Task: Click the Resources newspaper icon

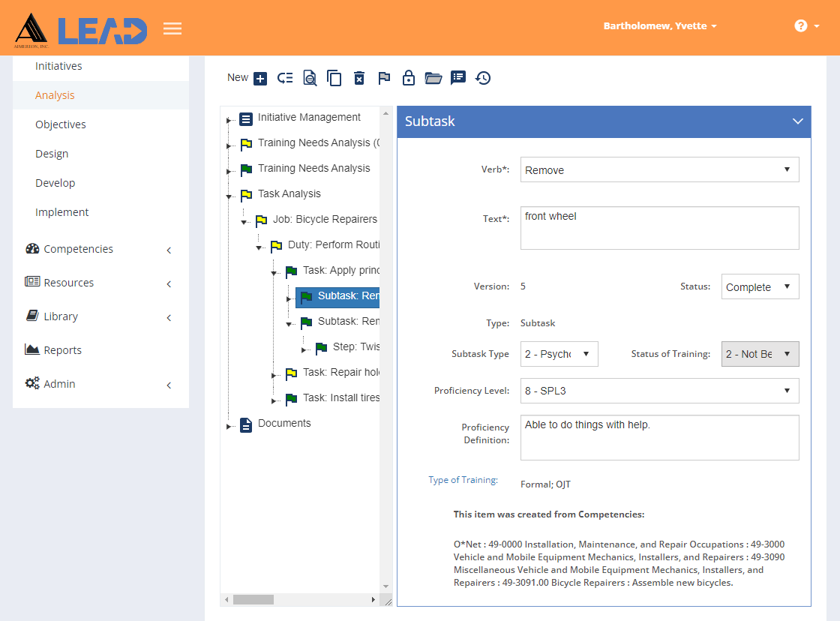Action: 32,282
